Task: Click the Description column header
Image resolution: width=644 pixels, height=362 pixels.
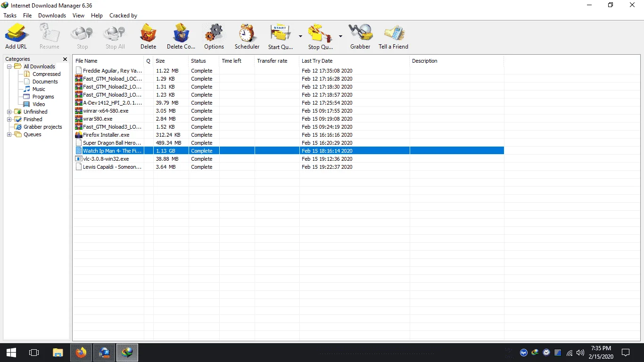Action: [456, 61]
